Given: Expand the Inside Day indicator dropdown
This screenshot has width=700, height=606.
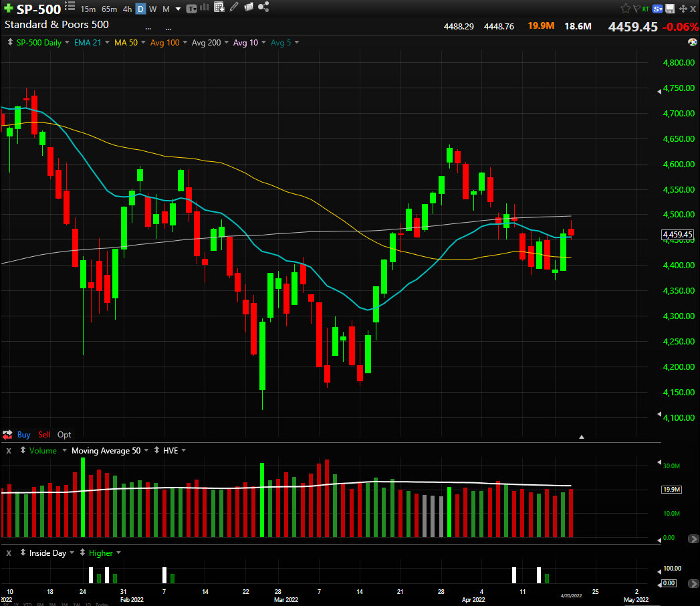Looking at the screenshot, I should pyautogui.click(x=72, y=553).
